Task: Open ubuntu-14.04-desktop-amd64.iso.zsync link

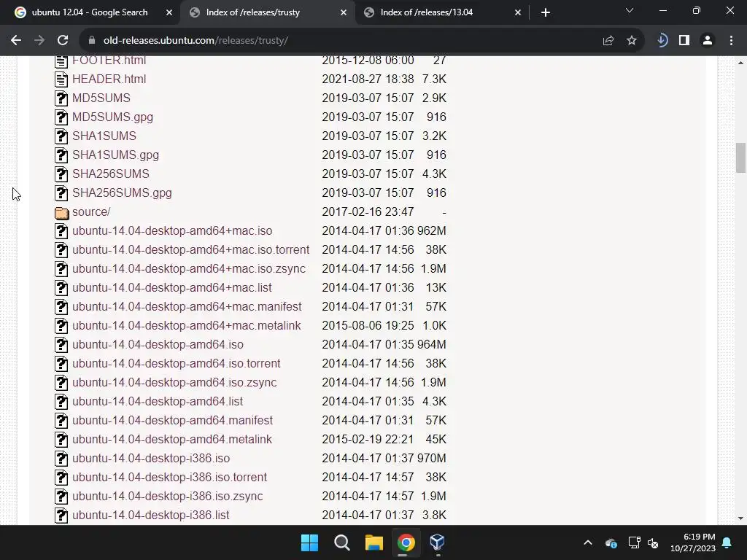Action: 174,383
